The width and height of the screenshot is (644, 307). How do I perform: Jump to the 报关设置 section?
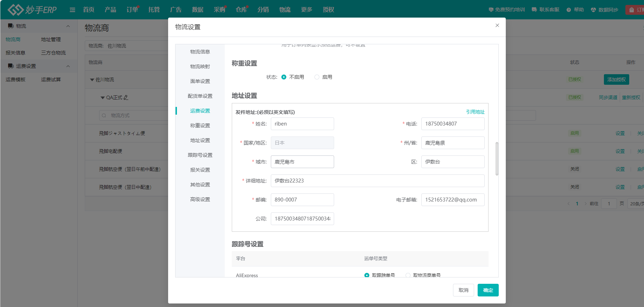[200, 170]
